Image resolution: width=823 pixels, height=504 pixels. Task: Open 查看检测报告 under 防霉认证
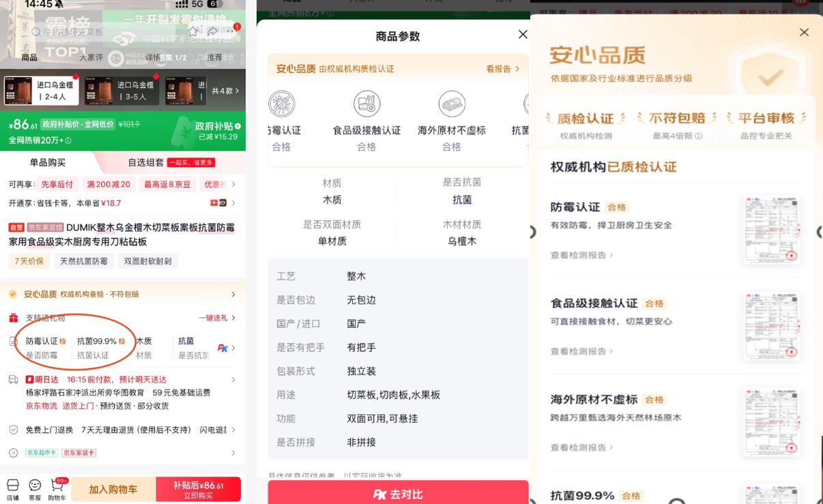coord(581,255)
